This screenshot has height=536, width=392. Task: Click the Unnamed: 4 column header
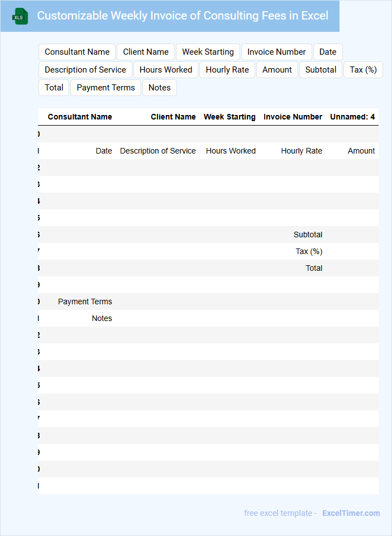[x=352, y=117]
